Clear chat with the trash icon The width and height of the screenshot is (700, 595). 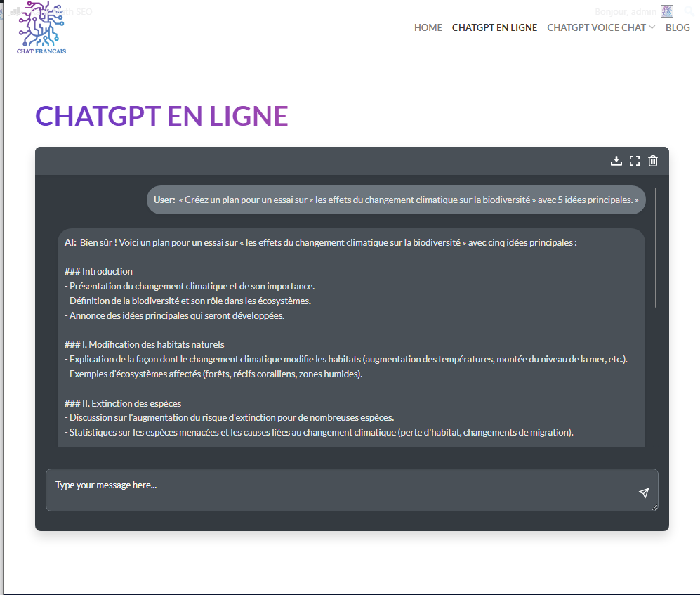pyautogui.click(x=653, y=161)
